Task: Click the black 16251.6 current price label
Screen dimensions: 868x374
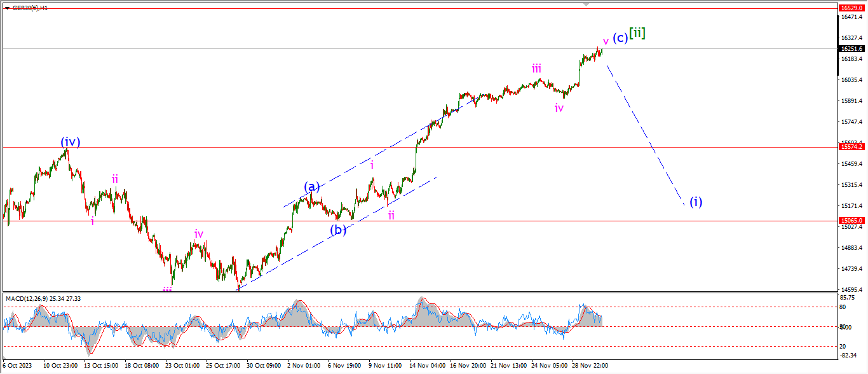Action: (x=851, y=48)
